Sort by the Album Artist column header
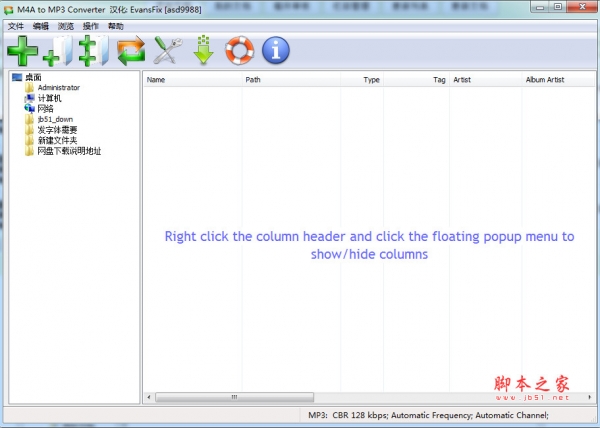 [x=558, y=80]
